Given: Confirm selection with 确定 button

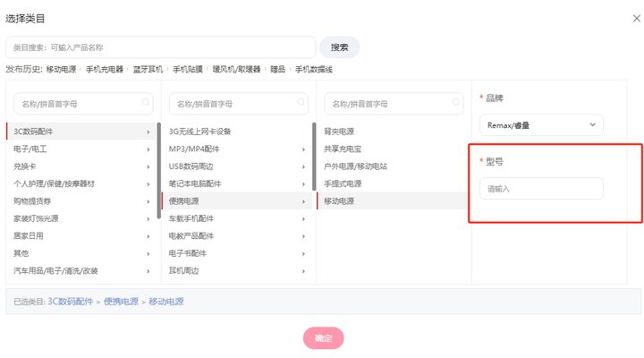Looking at the screenshot, I should point(323,337).
